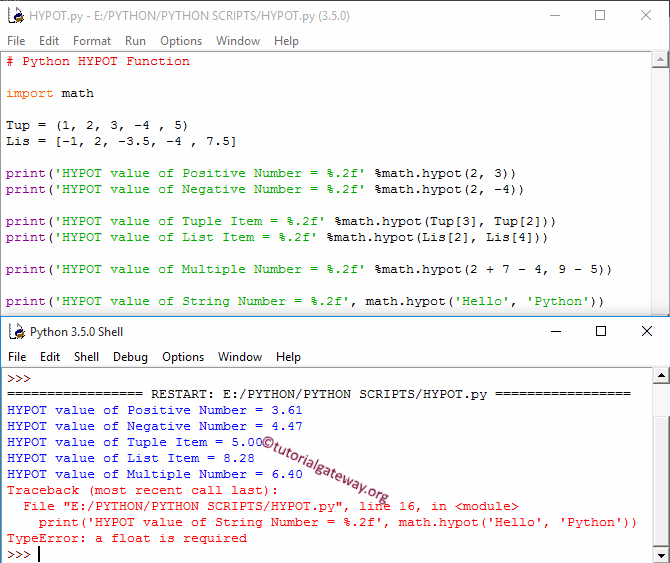Open the File menu in HYPOT.py editor

coord(16,41)
